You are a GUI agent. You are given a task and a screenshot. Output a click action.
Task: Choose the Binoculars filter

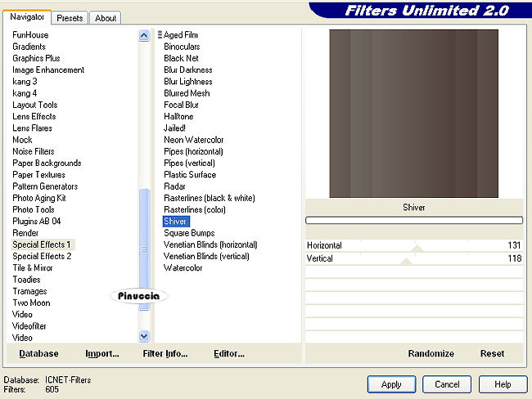pyautogui.click(x=182, y=47)
